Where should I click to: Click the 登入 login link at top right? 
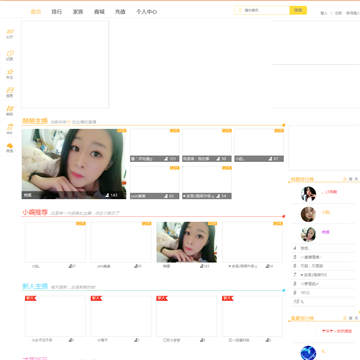pos(324,13)
